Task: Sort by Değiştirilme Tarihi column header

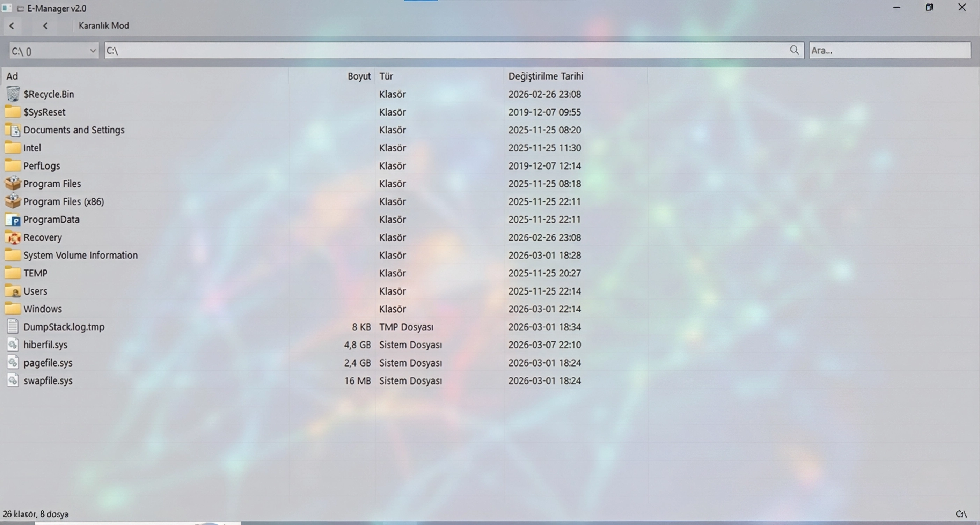Action: coord(546,76)
